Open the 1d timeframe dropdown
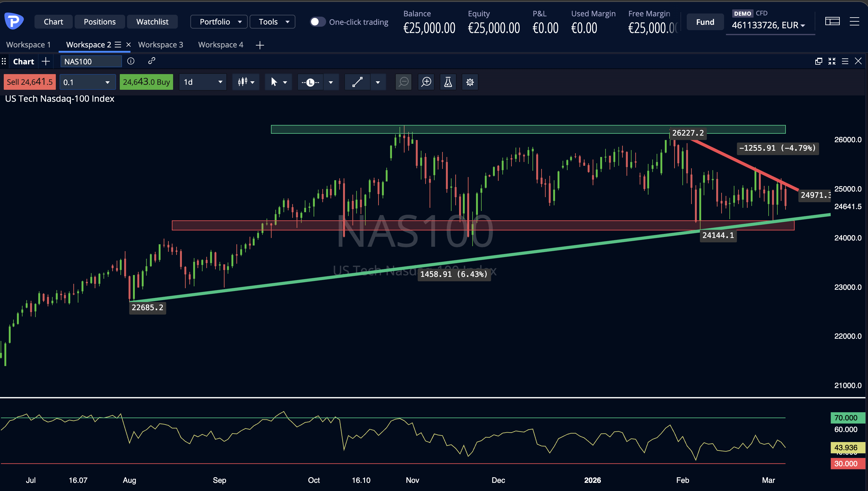868x491 pixels. tap(203, 82)
